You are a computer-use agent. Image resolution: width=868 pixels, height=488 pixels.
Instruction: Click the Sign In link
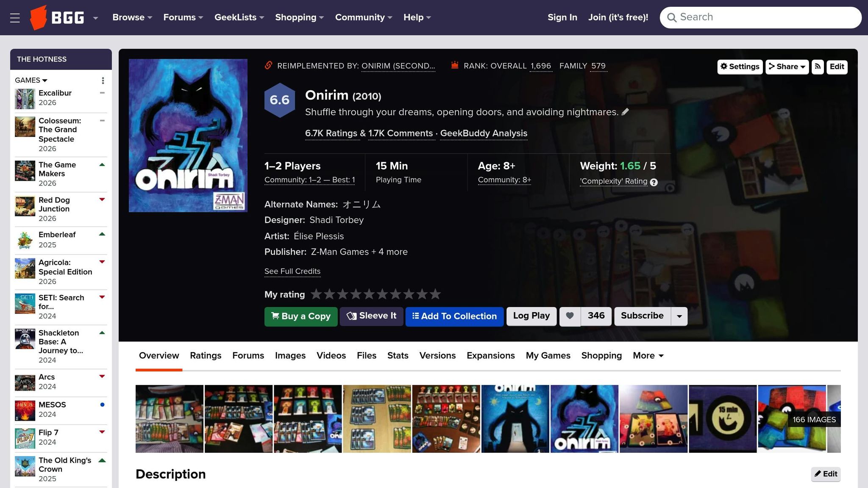click(562, 17)
